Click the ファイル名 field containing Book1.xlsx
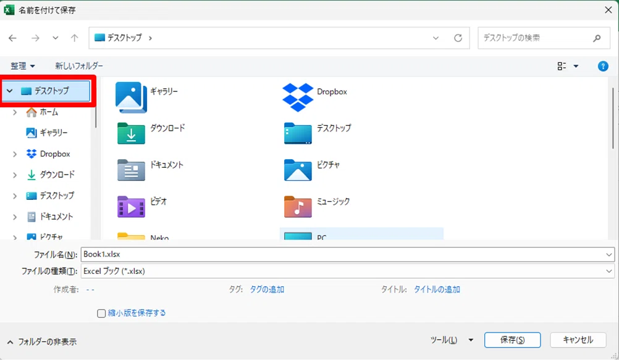 pos(342,255)
